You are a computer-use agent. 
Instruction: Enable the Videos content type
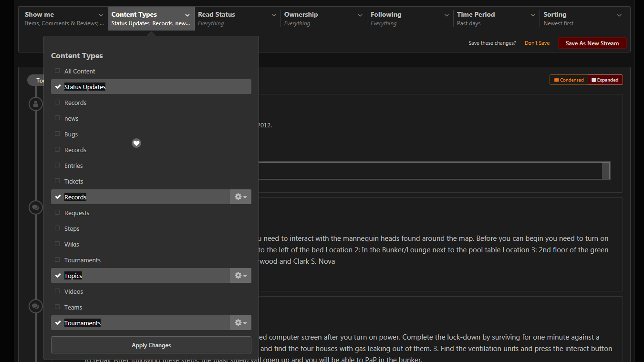click(57, 291)
